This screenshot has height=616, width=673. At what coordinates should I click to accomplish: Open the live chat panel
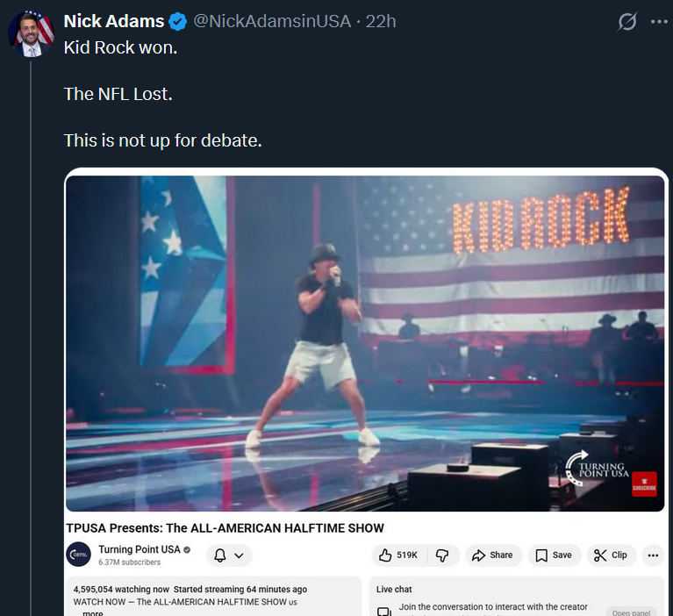pos(631,612)
